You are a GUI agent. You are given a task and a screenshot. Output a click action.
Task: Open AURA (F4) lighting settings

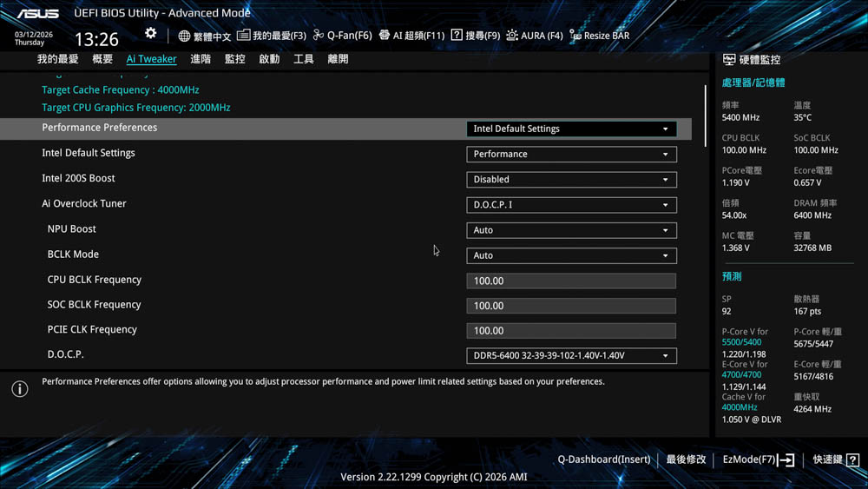[534, 36]
